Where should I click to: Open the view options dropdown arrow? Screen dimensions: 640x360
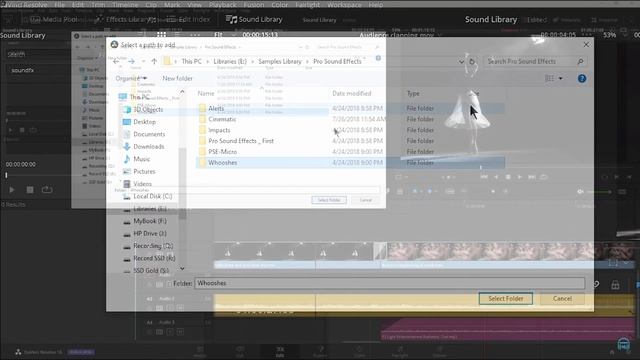(560, 78)
